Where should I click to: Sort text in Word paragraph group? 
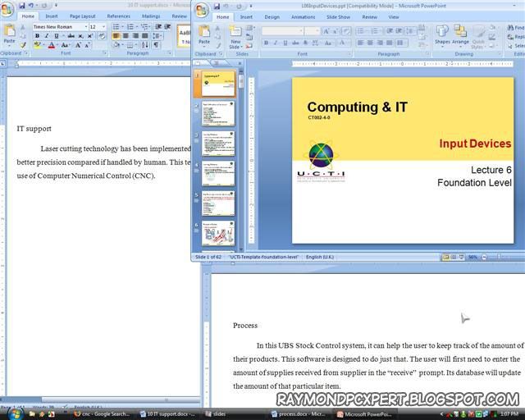[145, 45]
